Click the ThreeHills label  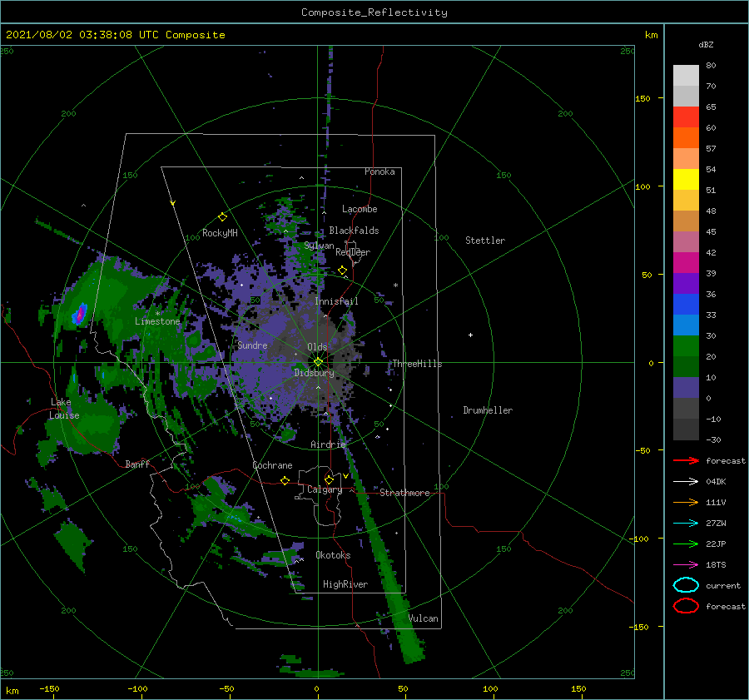[x=418, y=364]
